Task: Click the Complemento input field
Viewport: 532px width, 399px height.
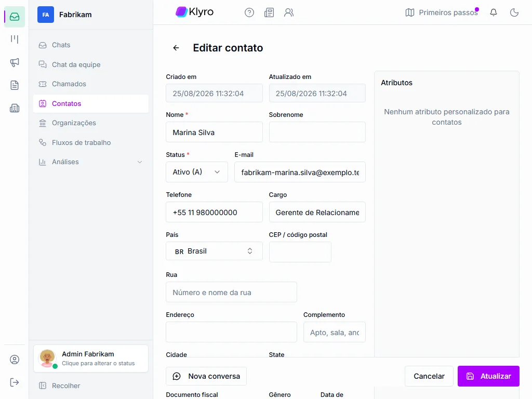Action: [x=334, y=332]
